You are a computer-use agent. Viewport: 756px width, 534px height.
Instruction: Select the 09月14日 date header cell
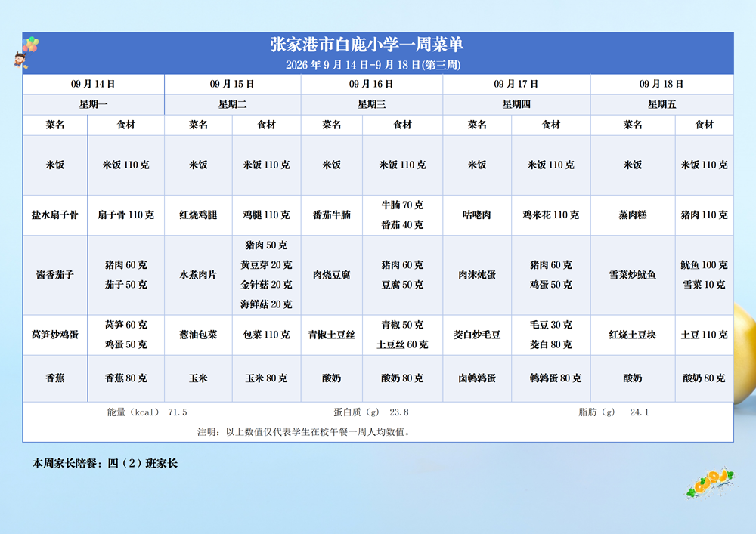(x=94, y=85)
